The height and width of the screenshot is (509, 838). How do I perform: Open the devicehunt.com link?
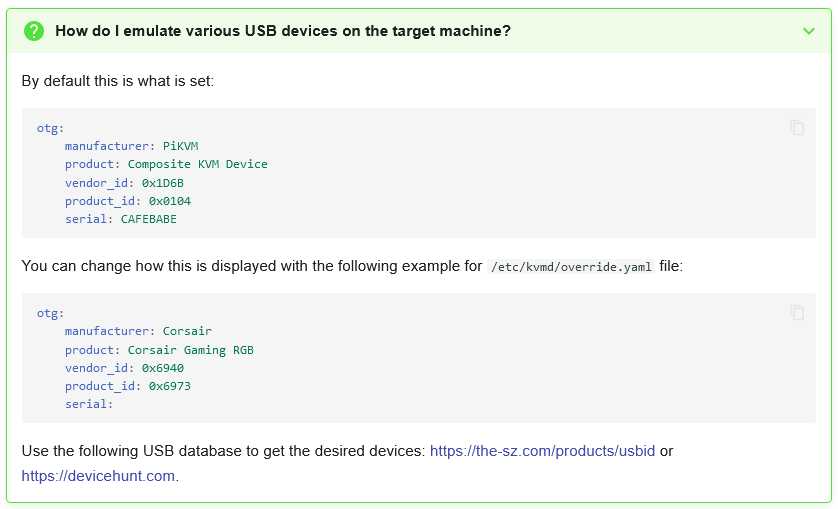98,476
